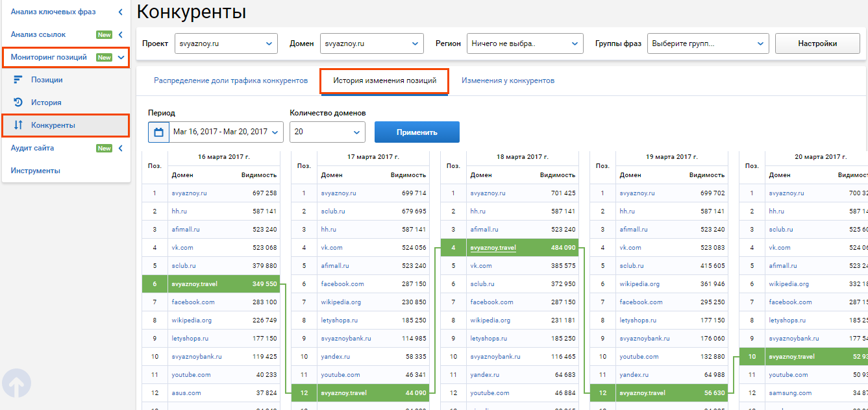The image size is (868, 410).
Task: Open the Проект dropdown svyaznoy.ru
Action: click(226, 44)
